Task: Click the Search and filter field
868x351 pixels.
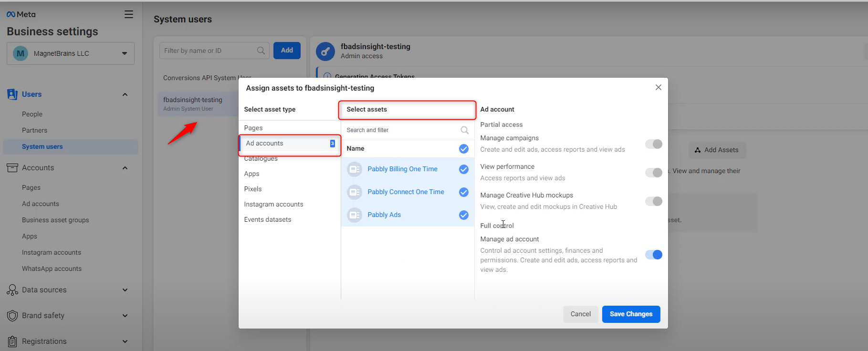Action: click(x=408, y=130)
